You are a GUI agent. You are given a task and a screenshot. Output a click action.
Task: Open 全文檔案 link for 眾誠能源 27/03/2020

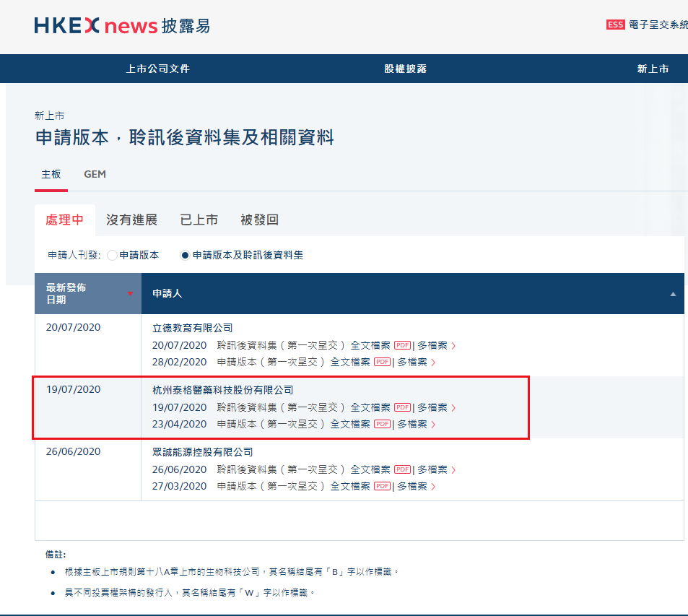click(x=350, y=486)
